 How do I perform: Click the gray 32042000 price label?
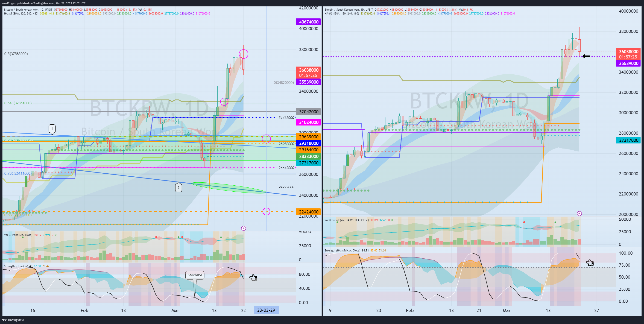coord(308,112)
